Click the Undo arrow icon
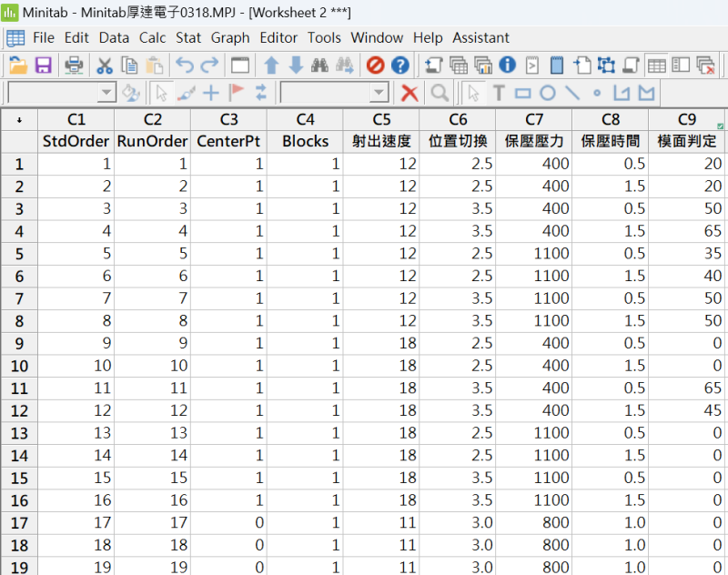This screenshot has height=575, width=728. (185, 66)
